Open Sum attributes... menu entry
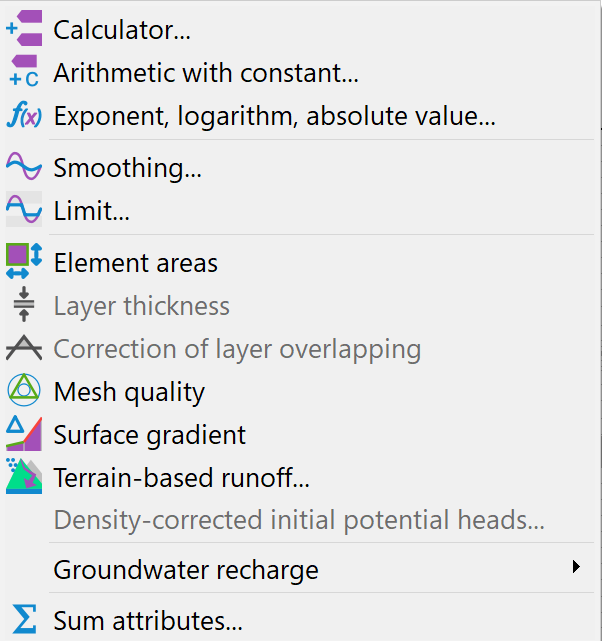Viewport: 602px width, 641px height. [148, 621]
